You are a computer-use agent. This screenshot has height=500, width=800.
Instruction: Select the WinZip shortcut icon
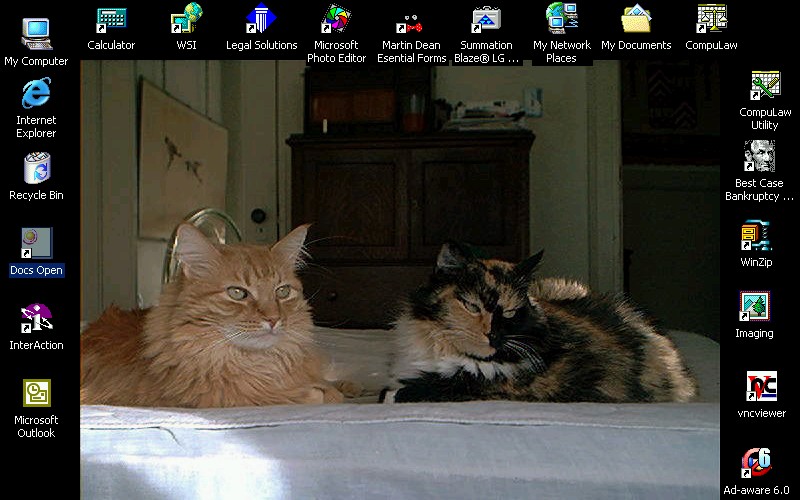tap(756, 236)
